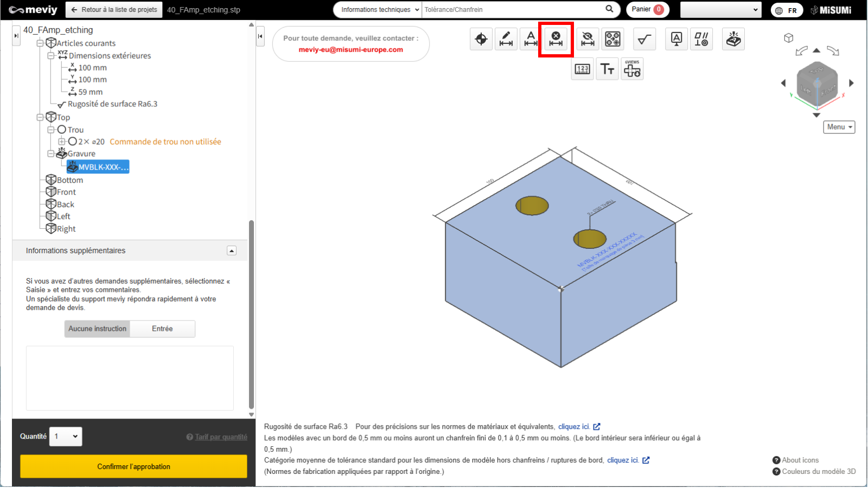Viewport: 868px width, 488px height.
Task: Select the edit dimension pencil tool
Action: coord(506,39)
